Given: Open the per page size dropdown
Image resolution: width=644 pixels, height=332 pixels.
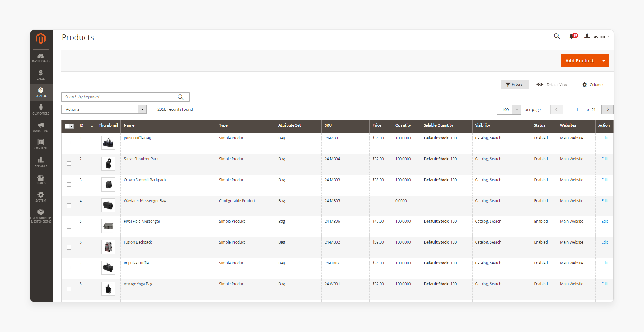Looking at the screenshot, I should pyautogui.click(x=517, y=109).
